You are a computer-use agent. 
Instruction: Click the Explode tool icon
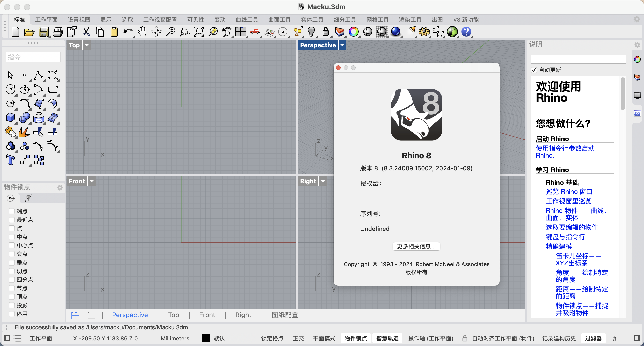click(24, 132)
